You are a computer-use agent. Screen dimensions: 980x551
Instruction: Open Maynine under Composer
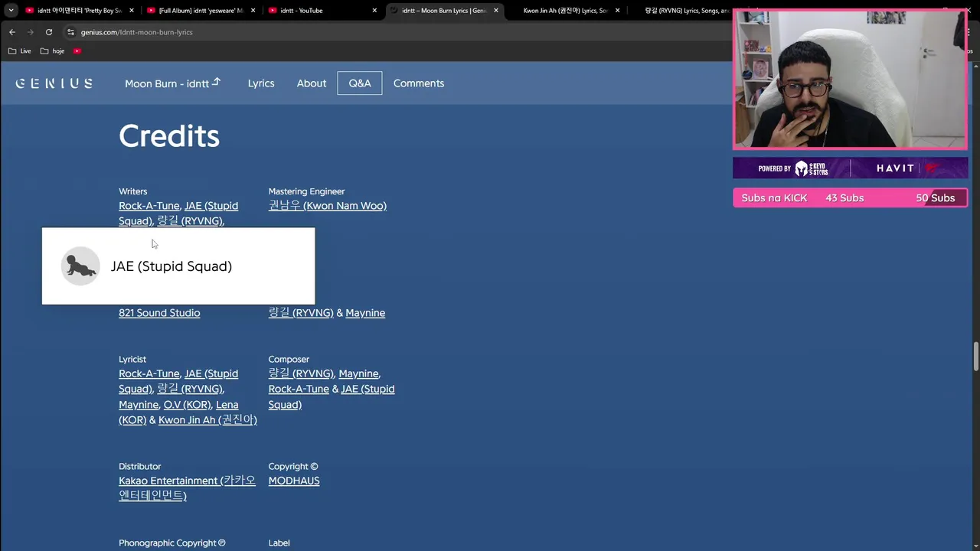[358, 373]
